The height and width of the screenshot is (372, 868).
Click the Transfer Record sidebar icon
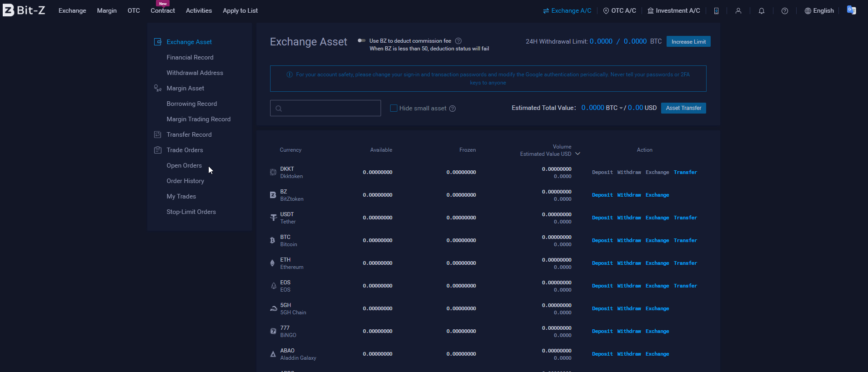click(158, 134)
